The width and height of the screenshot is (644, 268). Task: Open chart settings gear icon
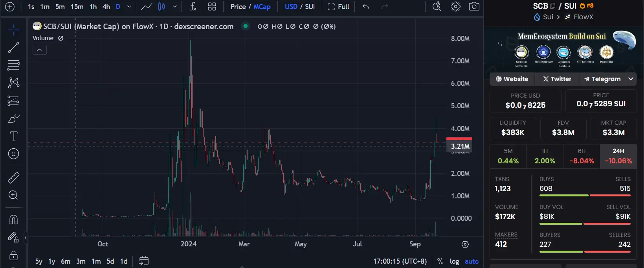(x=455, y=7)
